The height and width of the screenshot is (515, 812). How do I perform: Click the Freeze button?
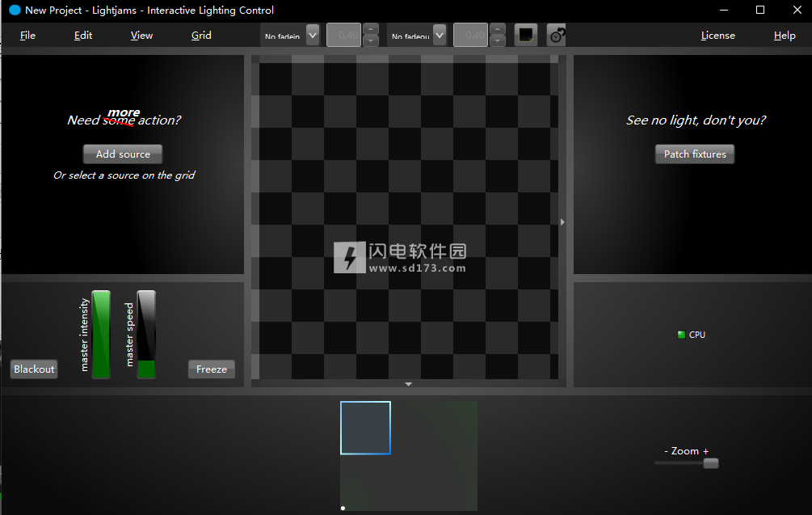click(x=212, y=369)
